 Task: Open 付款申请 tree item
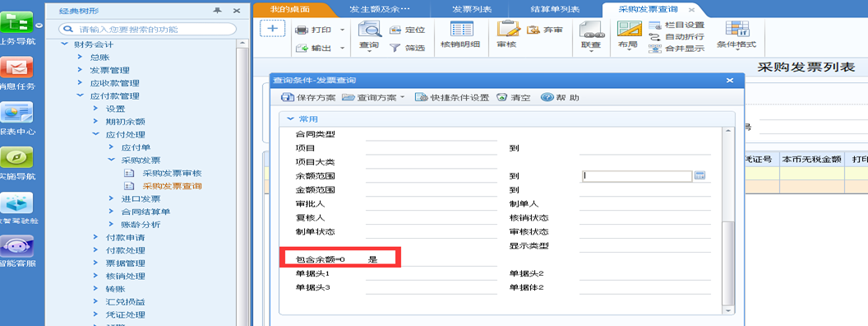[125, 237]
